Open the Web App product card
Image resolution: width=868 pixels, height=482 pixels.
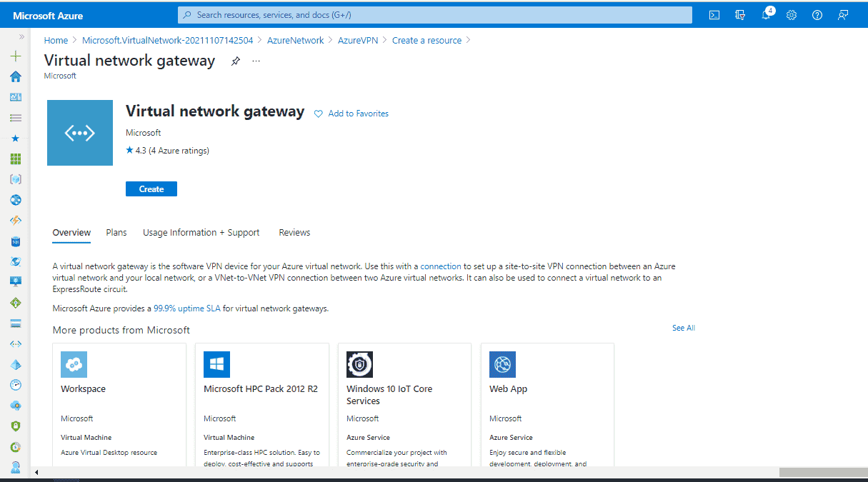547,405
